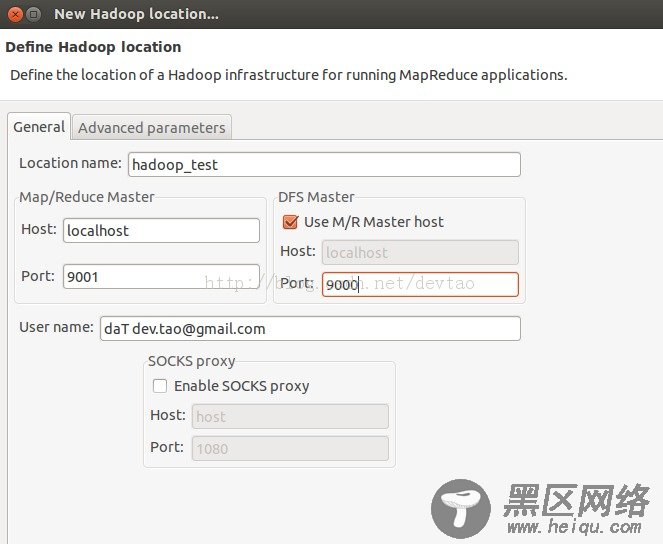
Task: Click the 'User name:' label
Action: [x=56, y=327]
